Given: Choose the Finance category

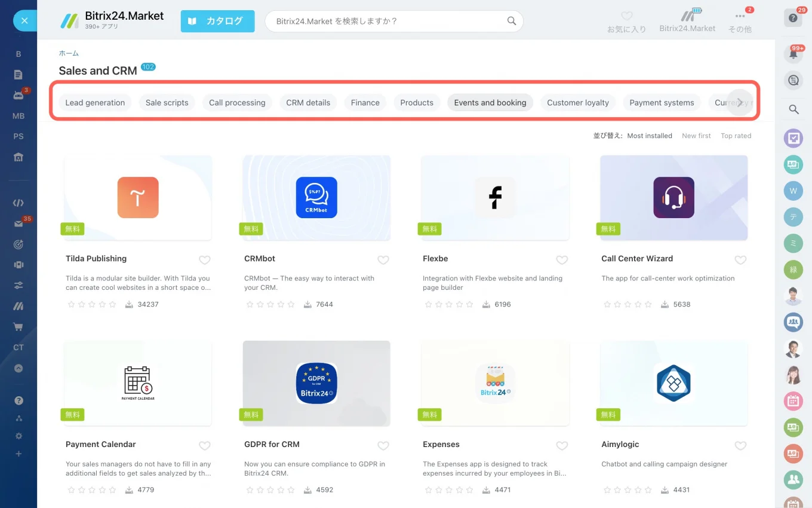Looking at the screenshot, I should point(365,103).
